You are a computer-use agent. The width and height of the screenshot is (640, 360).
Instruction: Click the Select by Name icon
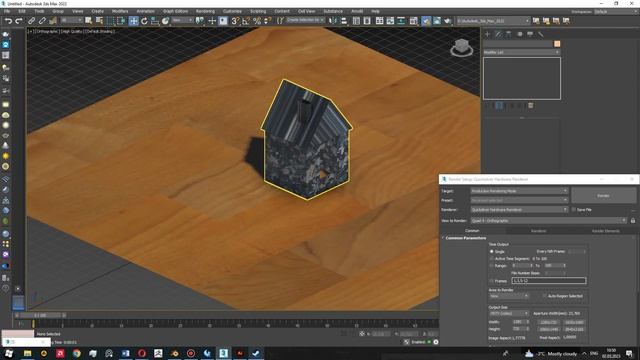(x=99, y=21)
